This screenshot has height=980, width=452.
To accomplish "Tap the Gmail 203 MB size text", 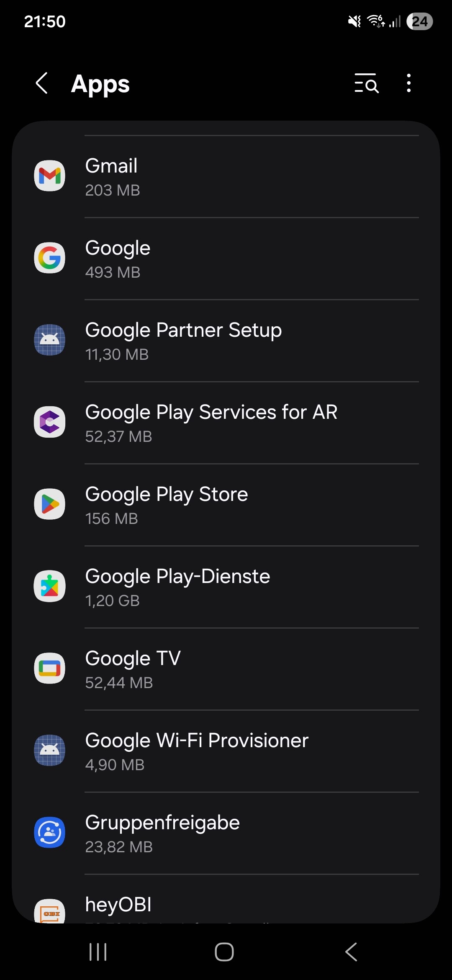I will 113,191.
